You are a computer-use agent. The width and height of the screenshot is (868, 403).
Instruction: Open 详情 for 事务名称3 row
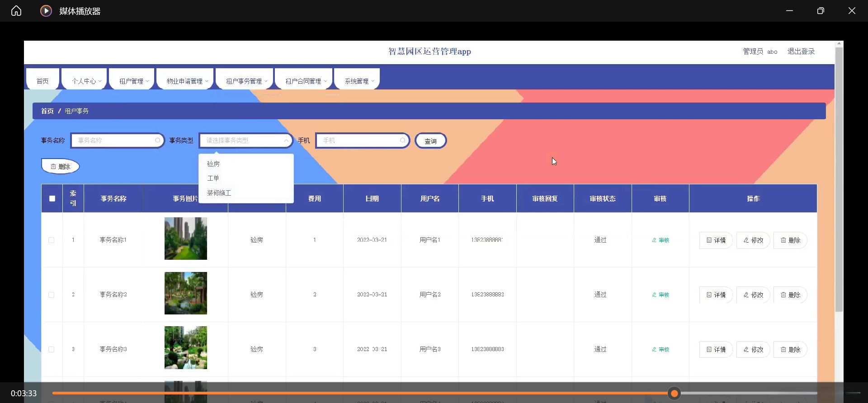pyautogui.click(x=716, y=350)
